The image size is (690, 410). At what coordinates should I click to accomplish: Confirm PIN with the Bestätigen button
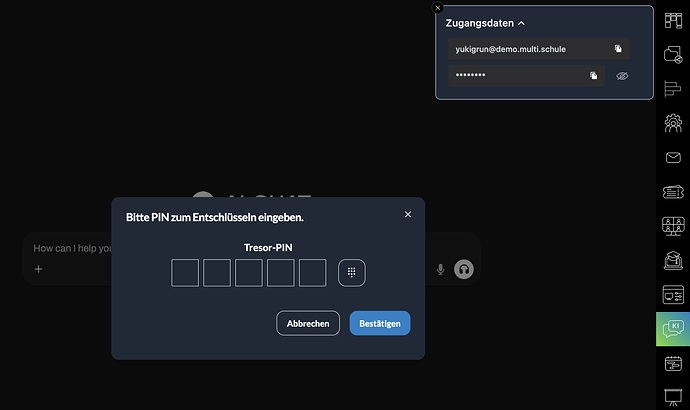(379, 323)
